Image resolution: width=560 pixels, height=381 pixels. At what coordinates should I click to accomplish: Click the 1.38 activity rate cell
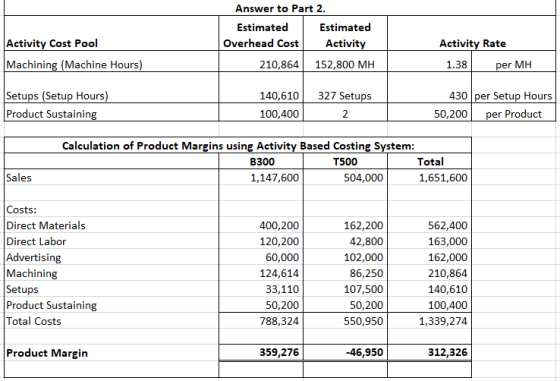pos(430,61)
